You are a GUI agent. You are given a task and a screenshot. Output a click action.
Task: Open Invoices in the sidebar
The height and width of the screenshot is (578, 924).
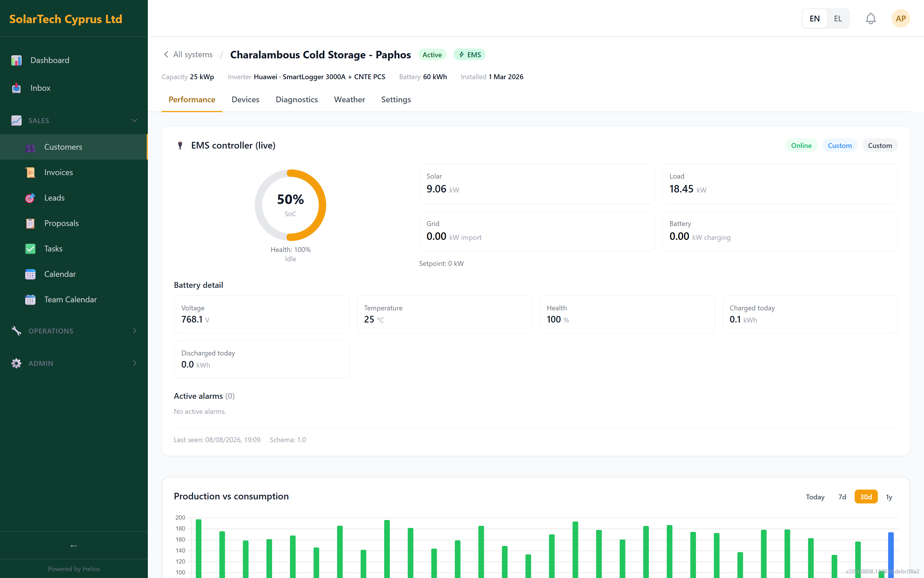tap(74, 173)
